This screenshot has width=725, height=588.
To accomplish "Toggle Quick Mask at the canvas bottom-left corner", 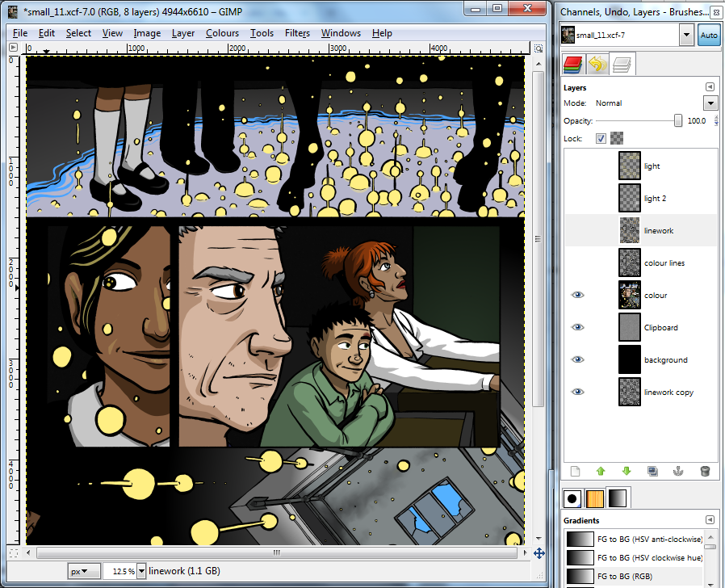I will click(x=14, y=552).
